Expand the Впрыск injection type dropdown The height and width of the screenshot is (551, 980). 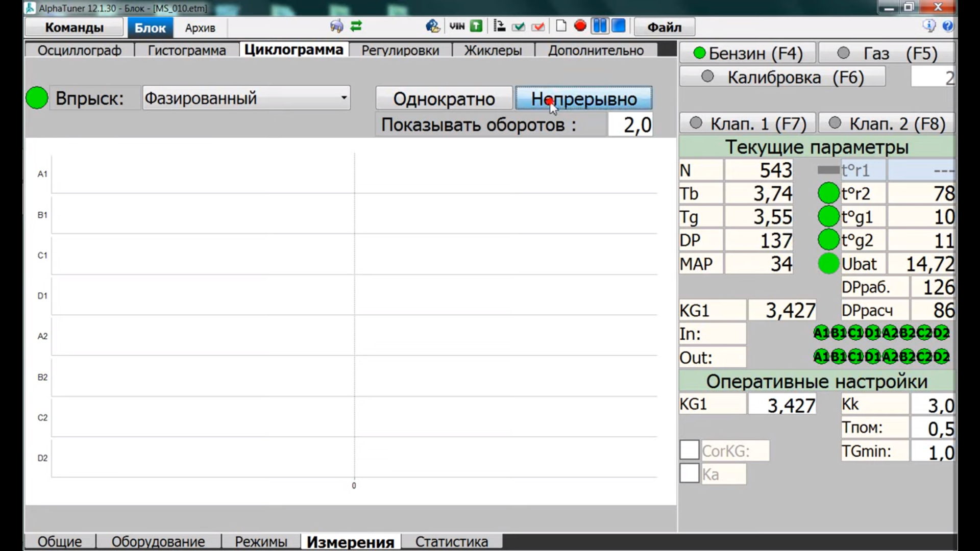pos(344,98)
